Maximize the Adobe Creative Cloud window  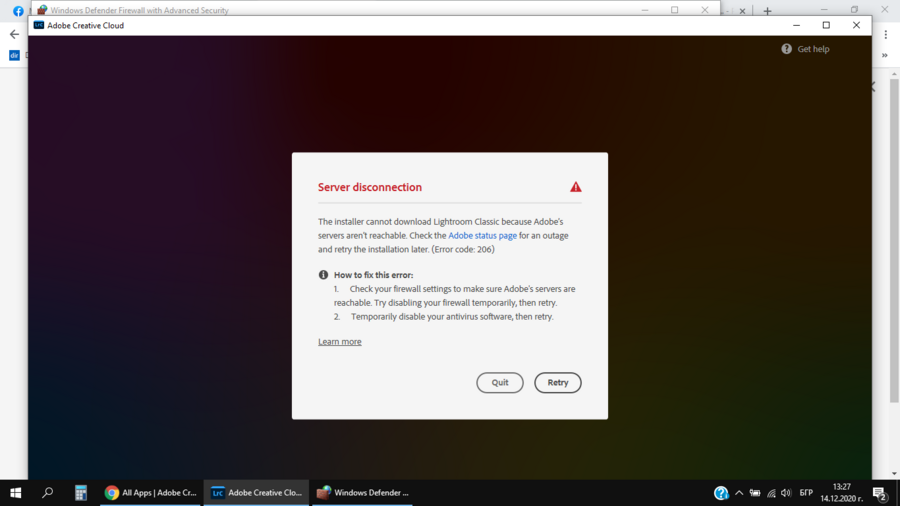(826, 25)
